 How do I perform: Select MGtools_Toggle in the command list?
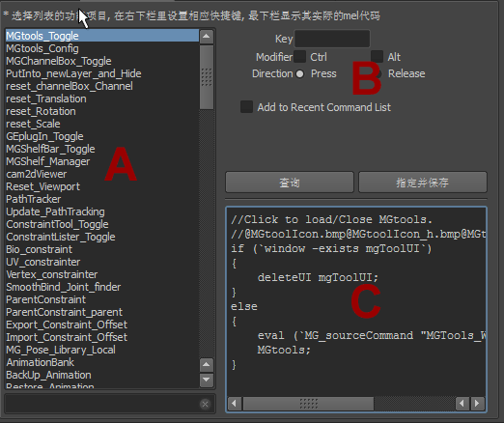(102, 36)
